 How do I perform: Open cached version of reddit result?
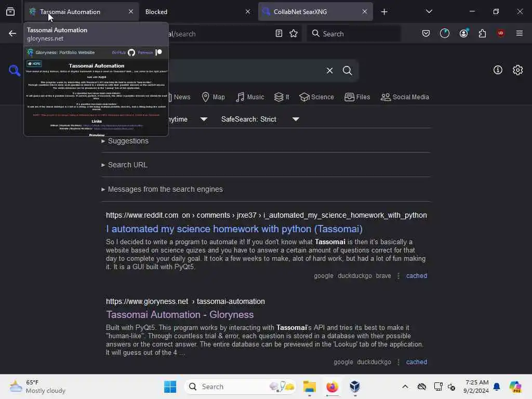tap(417, 276)
